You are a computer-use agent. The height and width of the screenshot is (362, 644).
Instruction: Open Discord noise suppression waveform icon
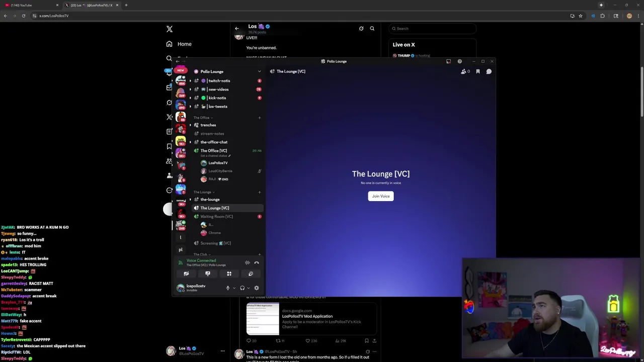pos(247,262)
